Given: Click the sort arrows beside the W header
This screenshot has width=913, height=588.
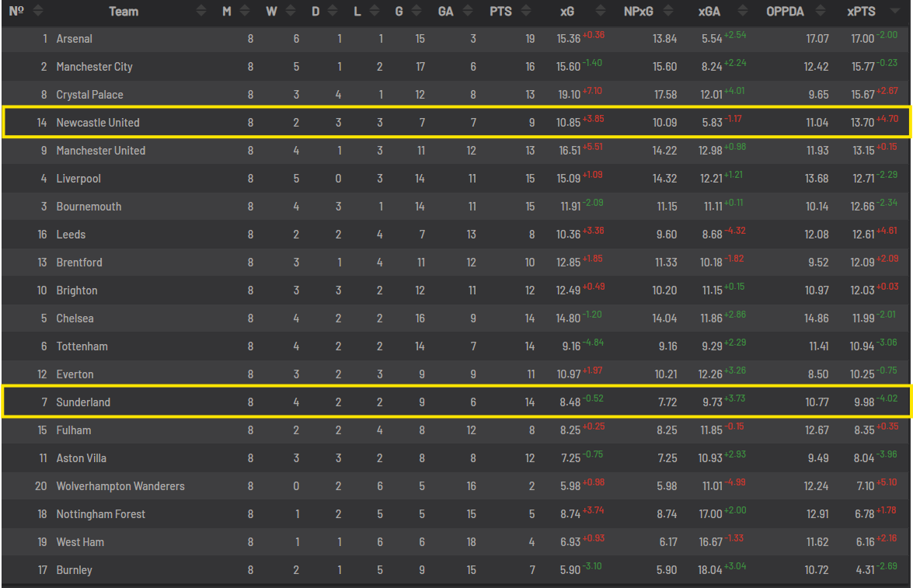Looking at the screenshot, I should point(289,12).
